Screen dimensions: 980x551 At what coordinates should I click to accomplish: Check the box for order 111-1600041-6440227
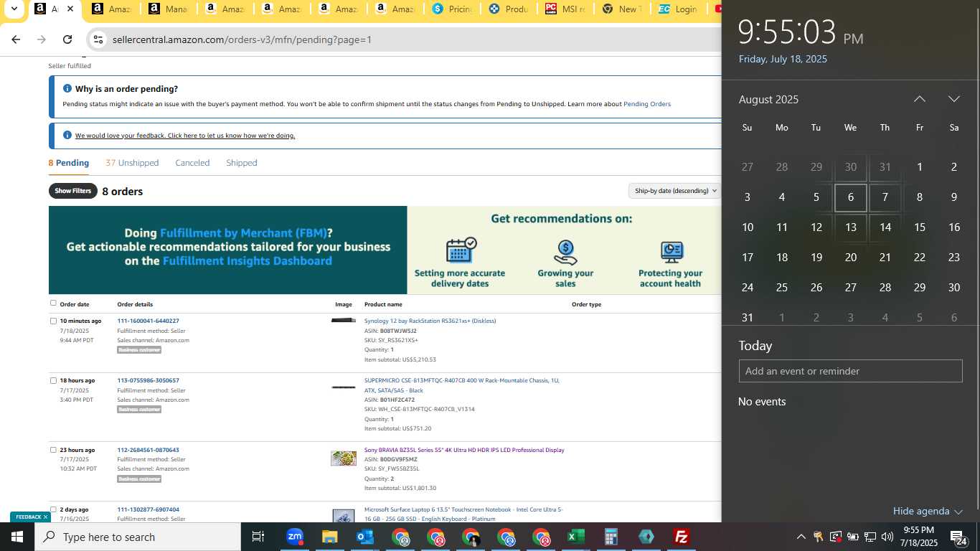coord(53,321)
